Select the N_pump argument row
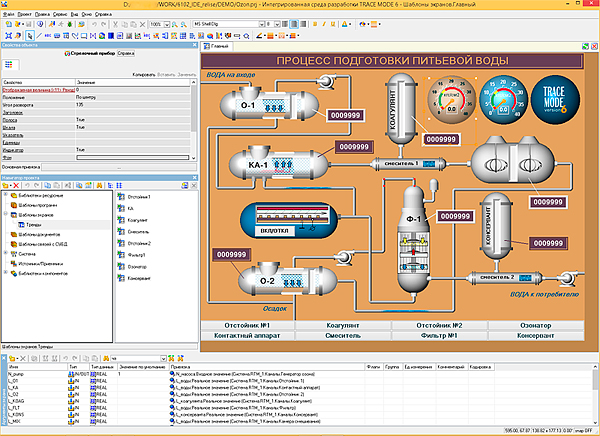This screenshot has height=436, width=600. [x=298, y=374]
